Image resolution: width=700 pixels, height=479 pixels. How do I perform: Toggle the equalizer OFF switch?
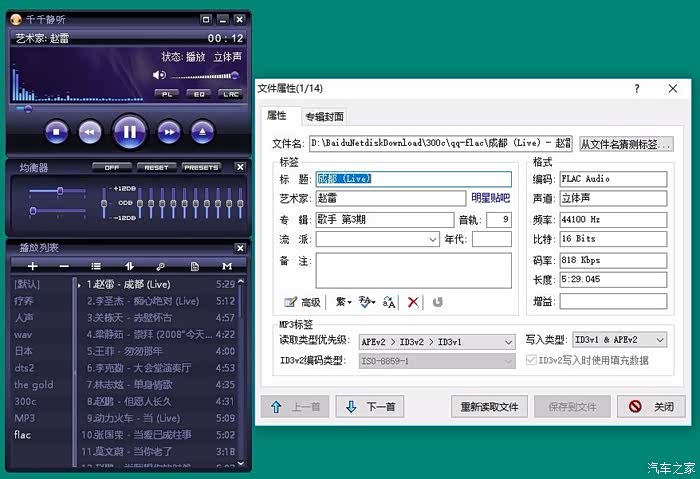point(112,167)
